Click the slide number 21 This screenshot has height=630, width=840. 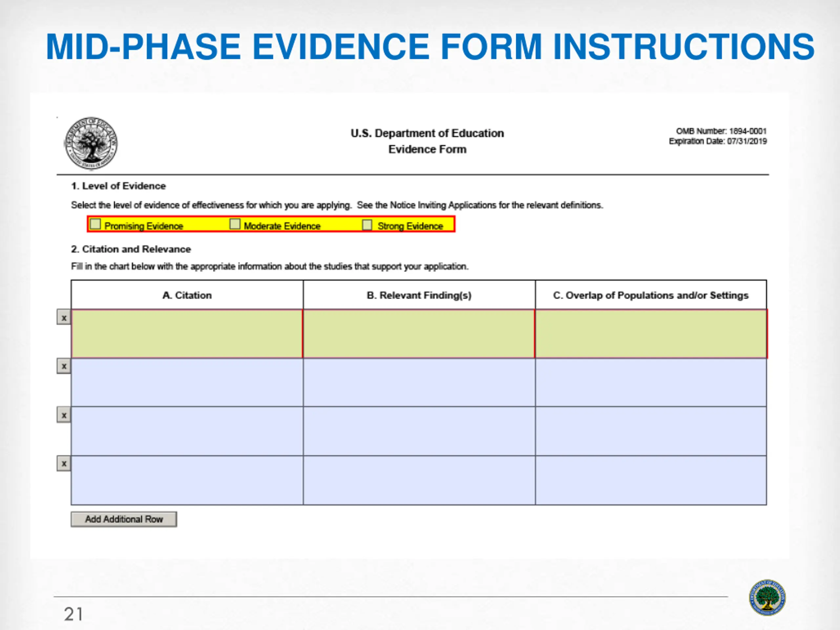[73, 614]
